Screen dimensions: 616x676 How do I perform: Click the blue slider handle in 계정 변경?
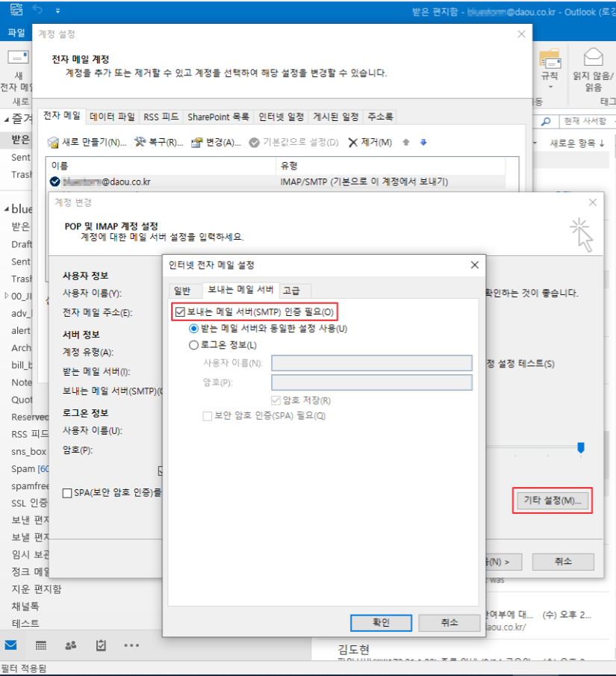coord(581,447)
